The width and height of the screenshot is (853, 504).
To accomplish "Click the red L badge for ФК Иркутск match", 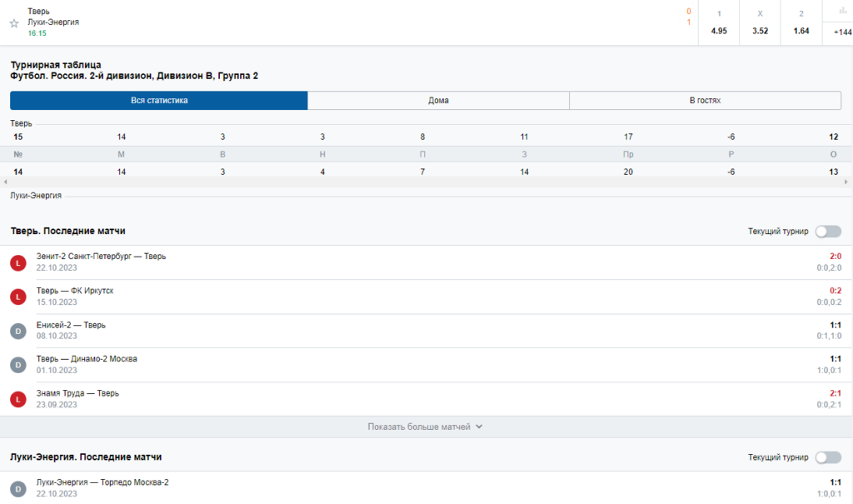I will pyautogui.click(x=18, y=297).
